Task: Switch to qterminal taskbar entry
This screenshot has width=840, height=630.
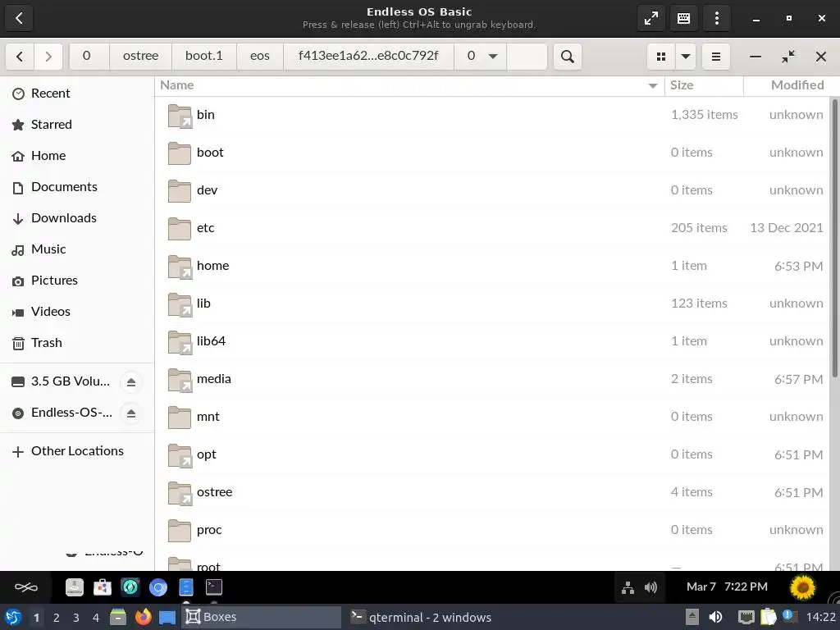Action: tap(422, 617)
